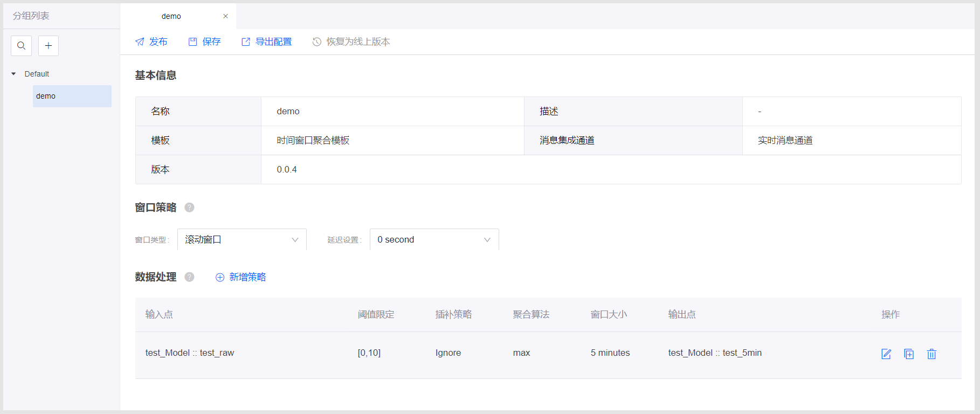Click the 发布 publish button
This screenshot has width=980, height=414.
pyautogui.click(x=151, y=42)
